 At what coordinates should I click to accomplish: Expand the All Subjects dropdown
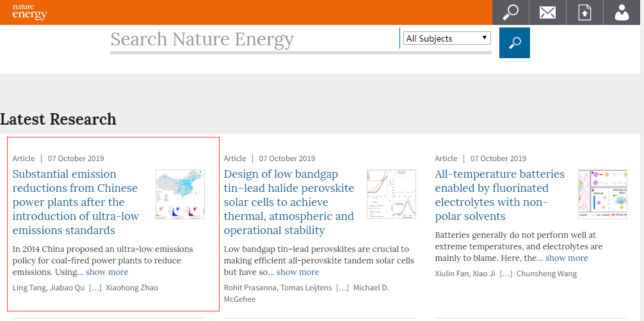[447, 38]
